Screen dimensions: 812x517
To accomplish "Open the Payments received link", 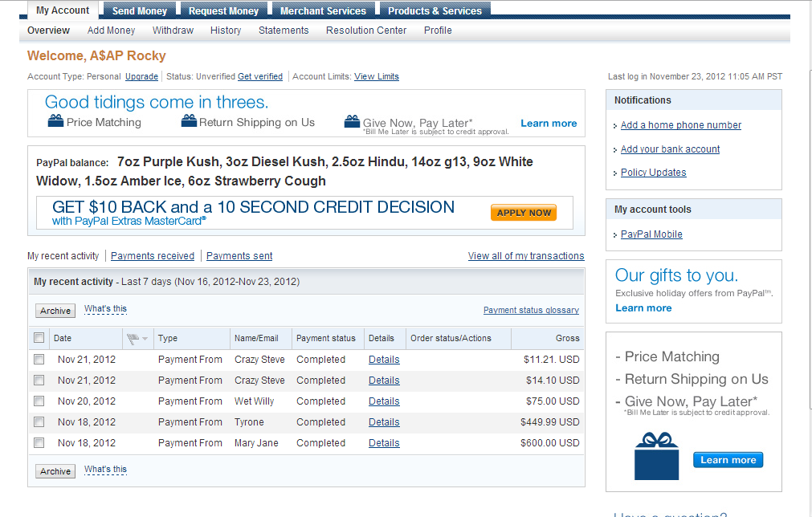I will coord(153,256).
